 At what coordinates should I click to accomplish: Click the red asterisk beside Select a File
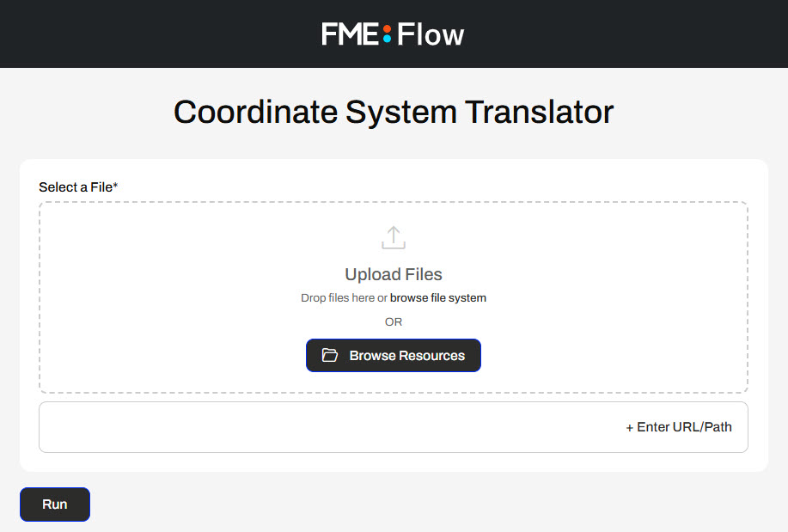coord(116,186)
